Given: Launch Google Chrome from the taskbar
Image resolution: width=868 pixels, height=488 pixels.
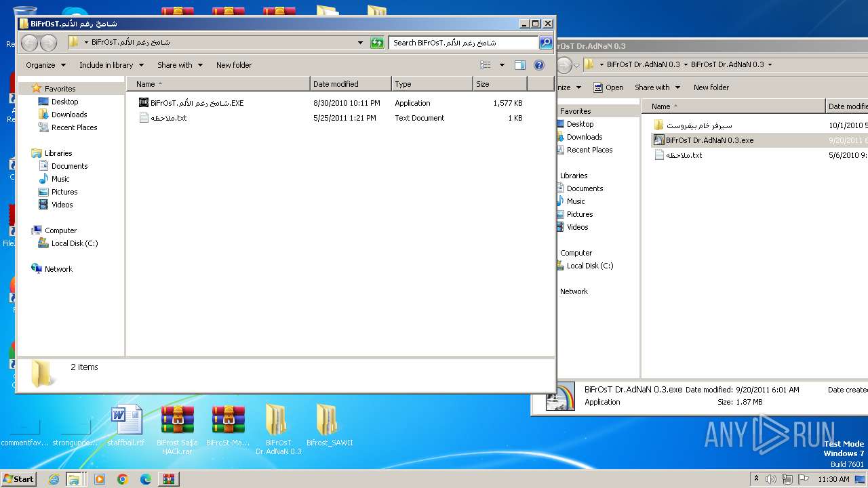Looking at the screenshot, I should coord(123,479).
